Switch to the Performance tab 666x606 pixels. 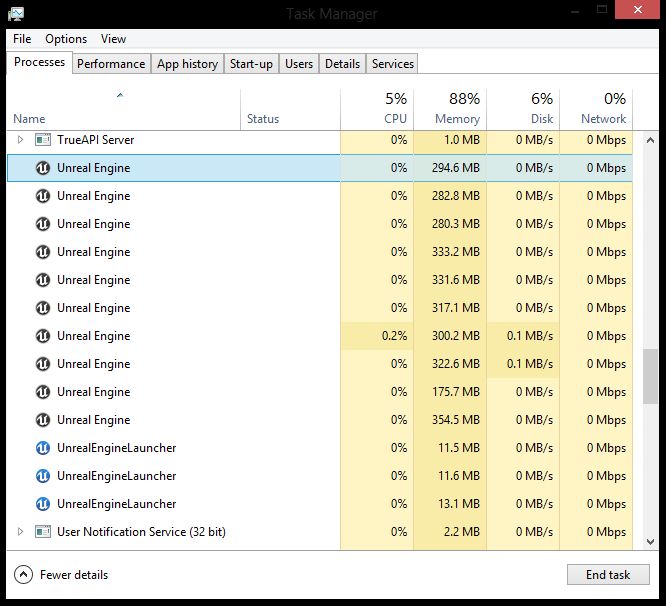(x=111, y=64)
